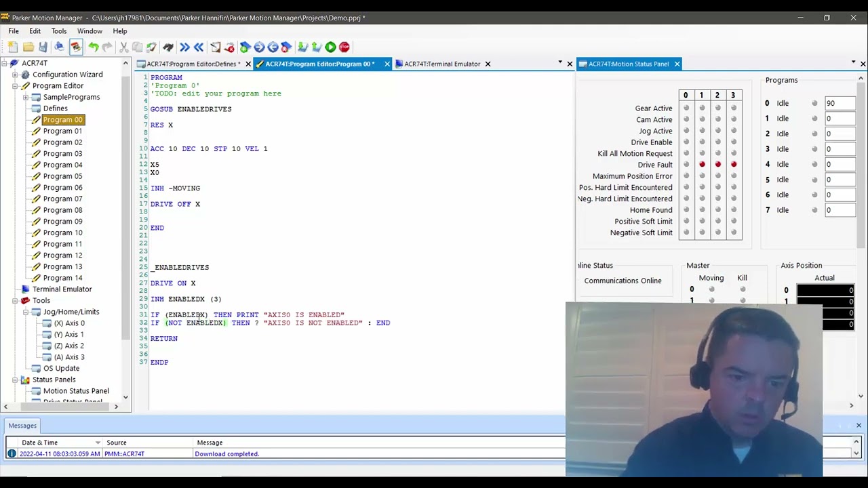
Task: Click the toolbar icon with green plus
Action: [x=245, y=47]
